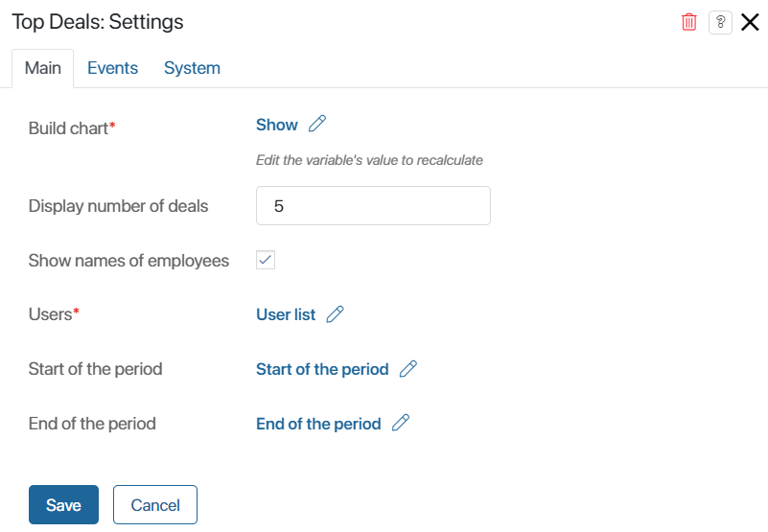Close the Top Deals settings dialog
768x532 pixels.
[x=750, y=22]
